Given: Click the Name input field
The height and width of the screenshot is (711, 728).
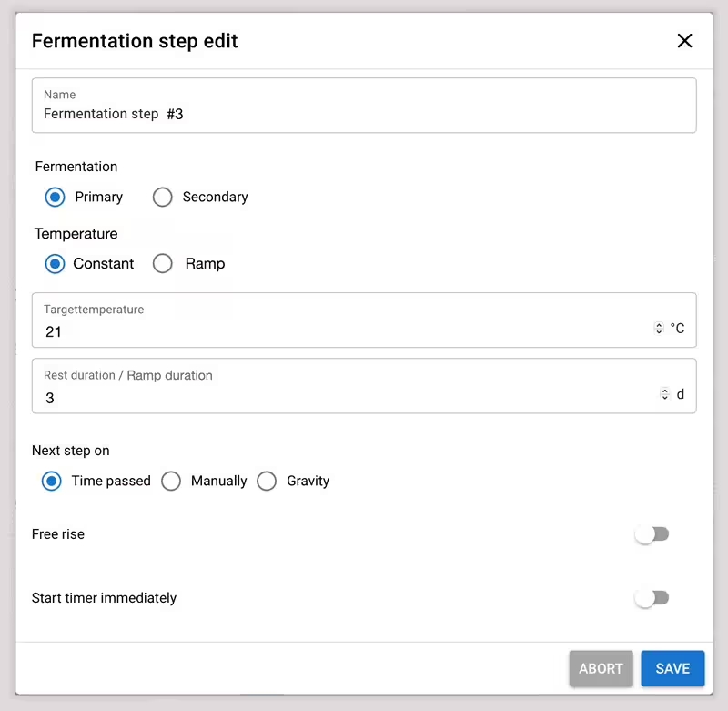Looking at the screenshot, I should point(364,114).
